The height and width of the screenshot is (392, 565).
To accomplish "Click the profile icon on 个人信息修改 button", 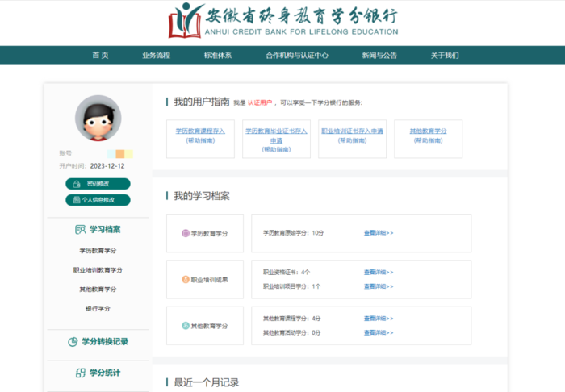I will point(77,200).
